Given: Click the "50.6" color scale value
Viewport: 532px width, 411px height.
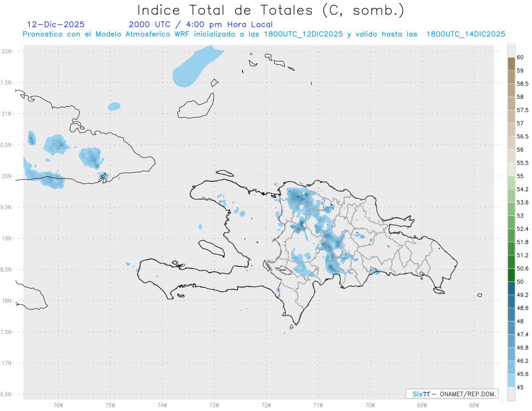Looking at the screenshot, I should click(x=523, y=268).
